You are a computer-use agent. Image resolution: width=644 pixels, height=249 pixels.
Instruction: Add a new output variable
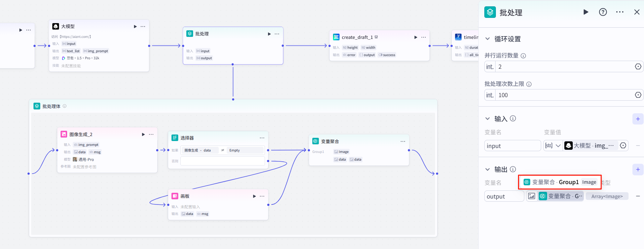coord(638,169)
